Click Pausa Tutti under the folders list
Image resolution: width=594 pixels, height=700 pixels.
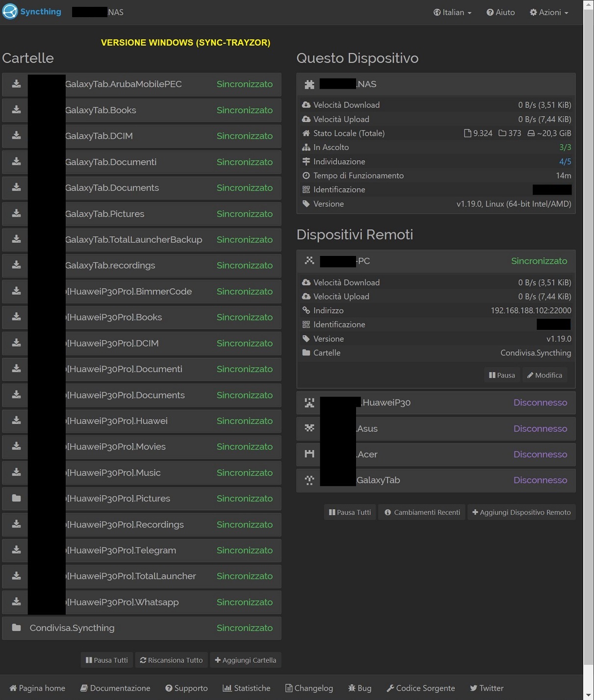[106, 660]
